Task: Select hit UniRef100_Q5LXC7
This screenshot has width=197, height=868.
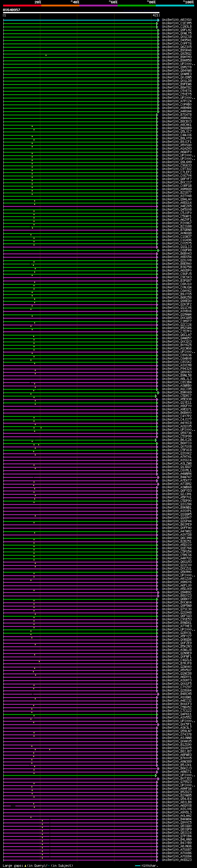Action: (177, 131)
